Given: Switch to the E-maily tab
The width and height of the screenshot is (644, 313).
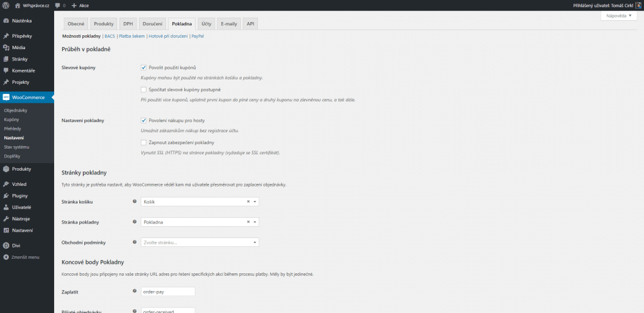Looking at the screenshot, I should [229, 24].
